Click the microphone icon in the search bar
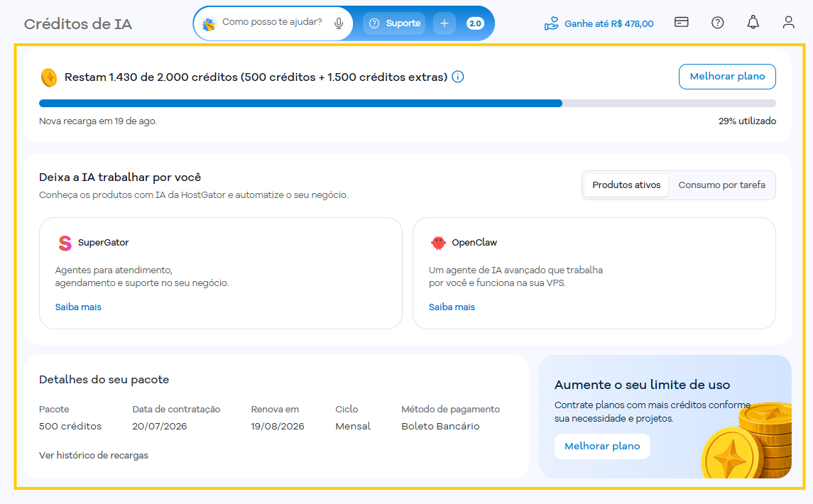The height and width of the screenshot is (504, 813). (339, 23)
